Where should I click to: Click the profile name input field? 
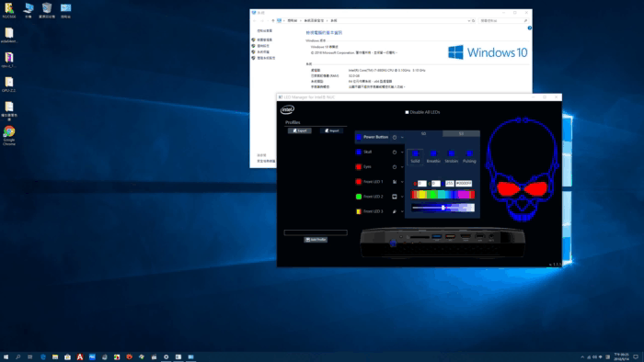tap(316, 232)
